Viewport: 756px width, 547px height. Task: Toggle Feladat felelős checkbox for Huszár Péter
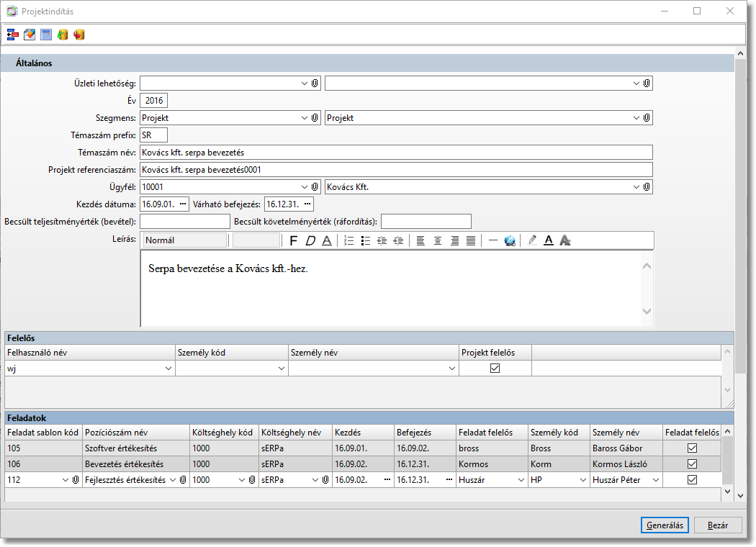point(693,480)
